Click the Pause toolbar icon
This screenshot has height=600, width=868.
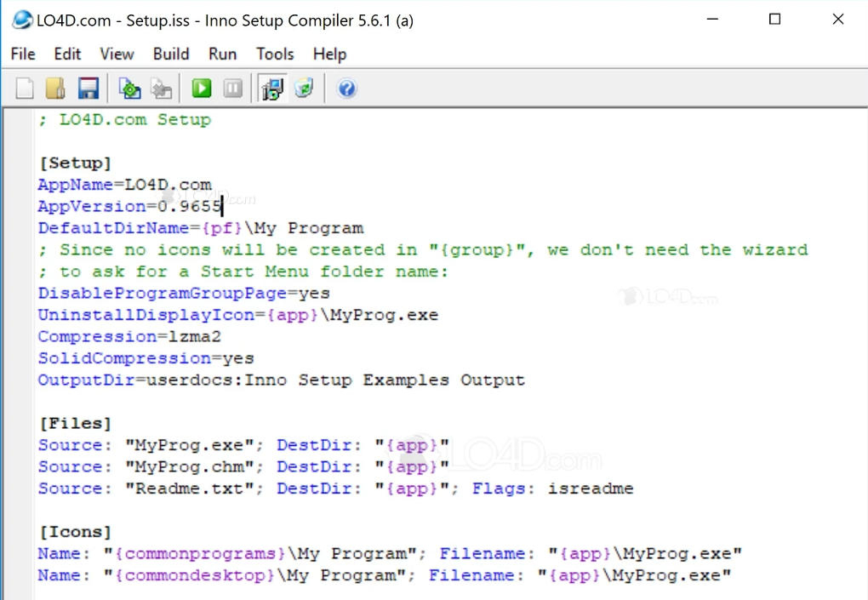pos(232,89)
